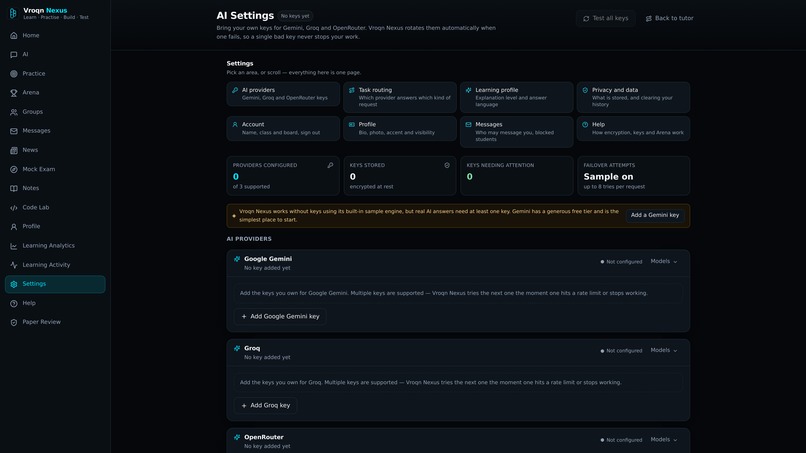Click 'of 3 supported' text
The image size is (806, 453).
(251, 187)
